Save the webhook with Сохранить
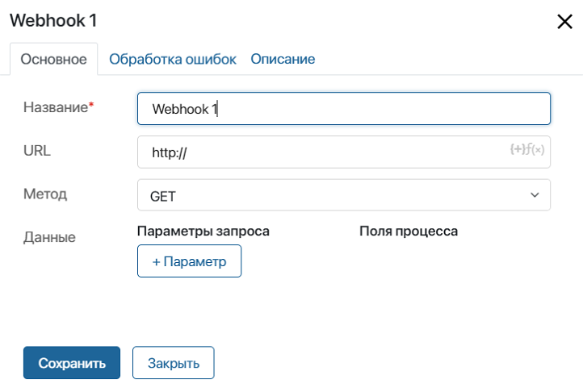Image resolution: width=583 pixels, height=392 pixels. pyautogui.click(x=72, y=363)
